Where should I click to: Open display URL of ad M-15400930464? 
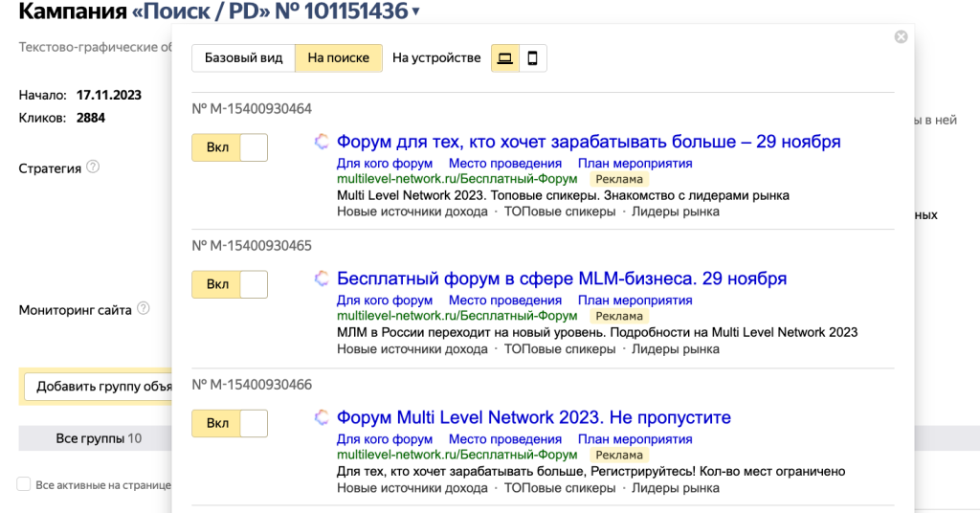[x=457, y=179]
